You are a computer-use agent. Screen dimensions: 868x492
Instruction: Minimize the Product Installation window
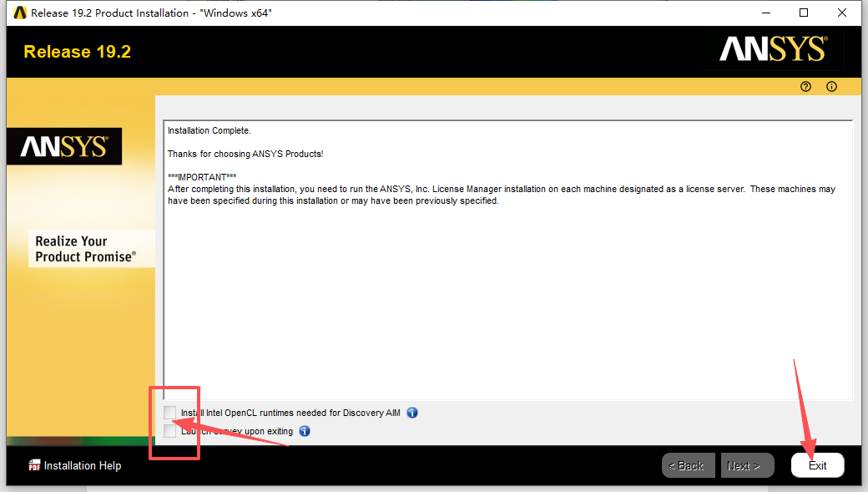pyautogui.click(x=765, y=13)
